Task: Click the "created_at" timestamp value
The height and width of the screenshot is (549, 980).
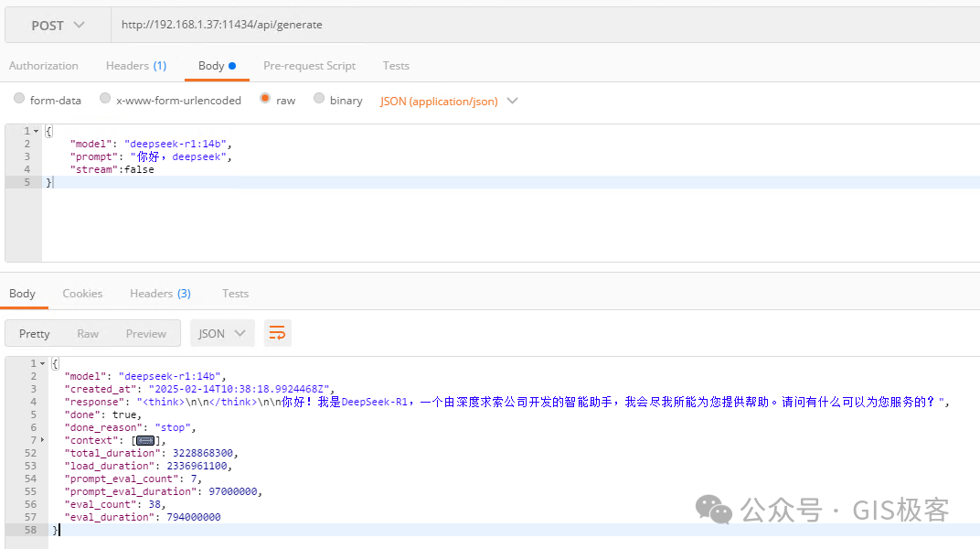Action: point(239,389)
